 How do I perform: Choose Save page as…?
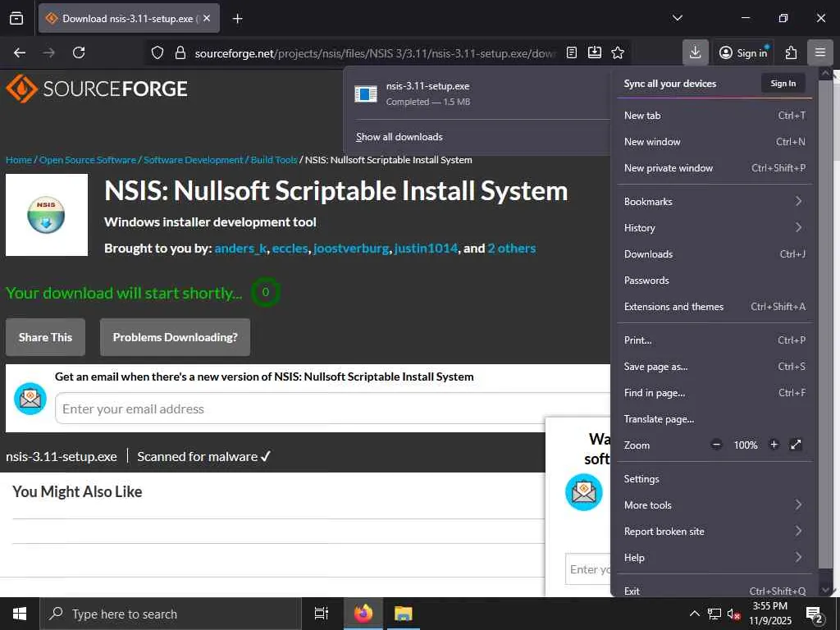(714, 367)
